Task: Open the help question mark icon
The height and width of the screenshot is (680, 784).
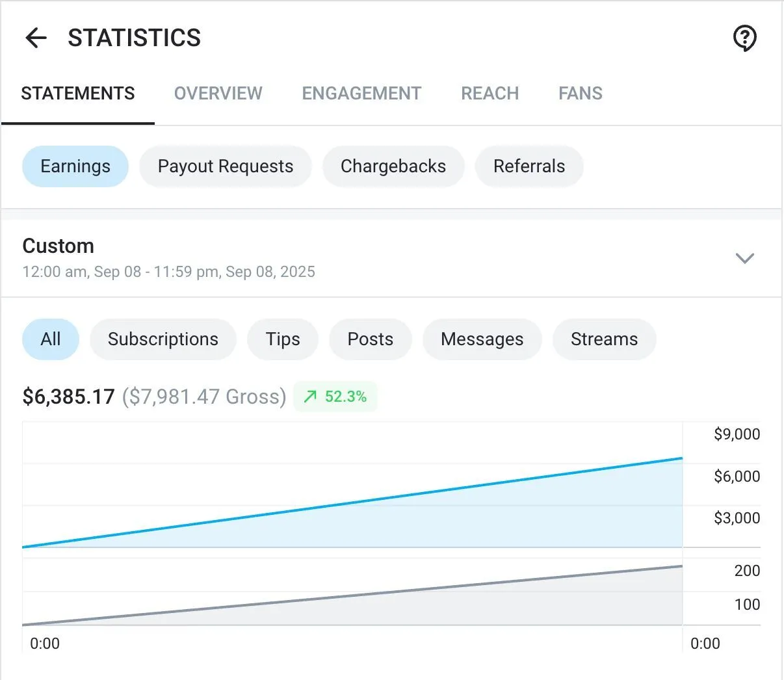Action: [745, 38]
